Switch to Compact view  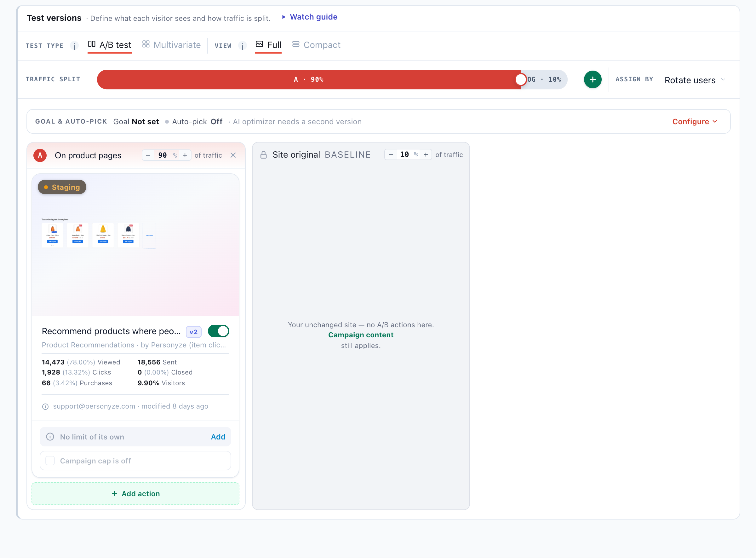click(316, 45)
